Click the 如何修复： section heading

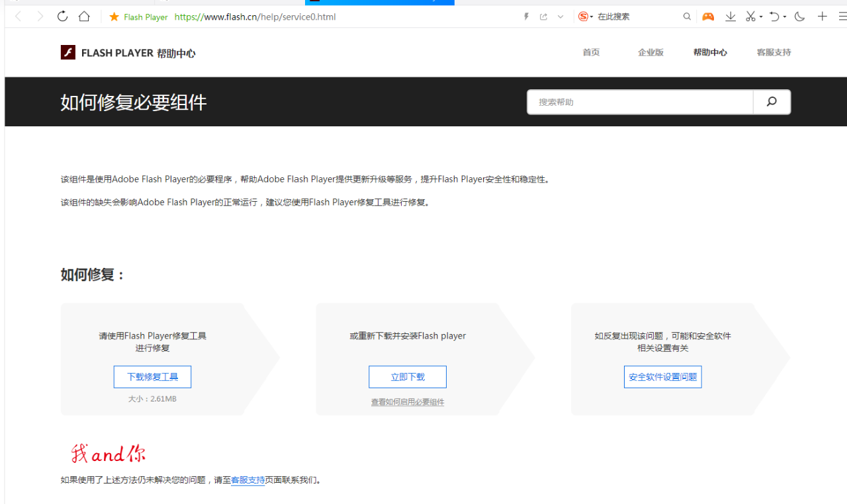click(93, 274)
